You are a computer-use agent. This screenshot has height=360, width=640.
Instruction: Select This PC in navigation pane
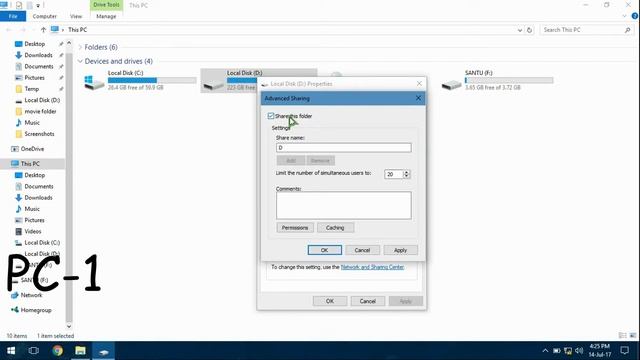click(30, 164)
